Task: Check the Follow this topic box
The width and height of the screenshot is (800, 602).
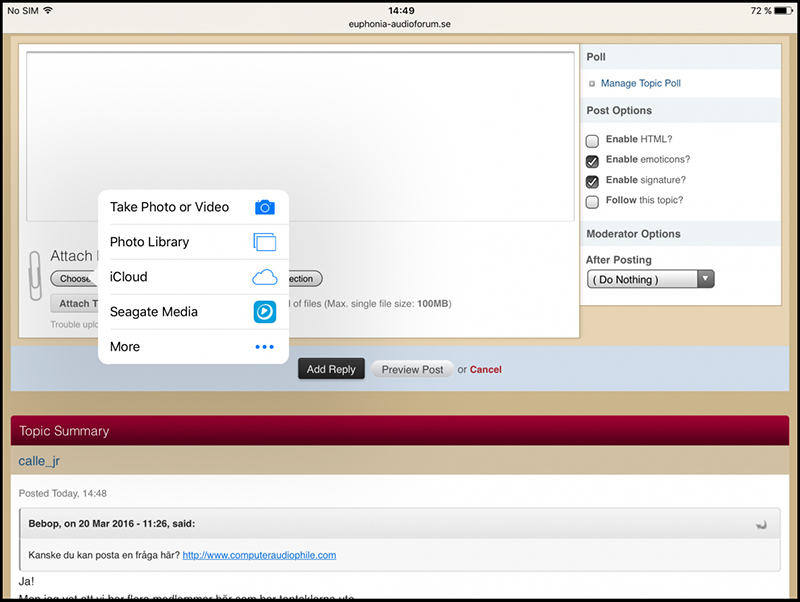Action: pyautogui.click(x=593, y=201)
